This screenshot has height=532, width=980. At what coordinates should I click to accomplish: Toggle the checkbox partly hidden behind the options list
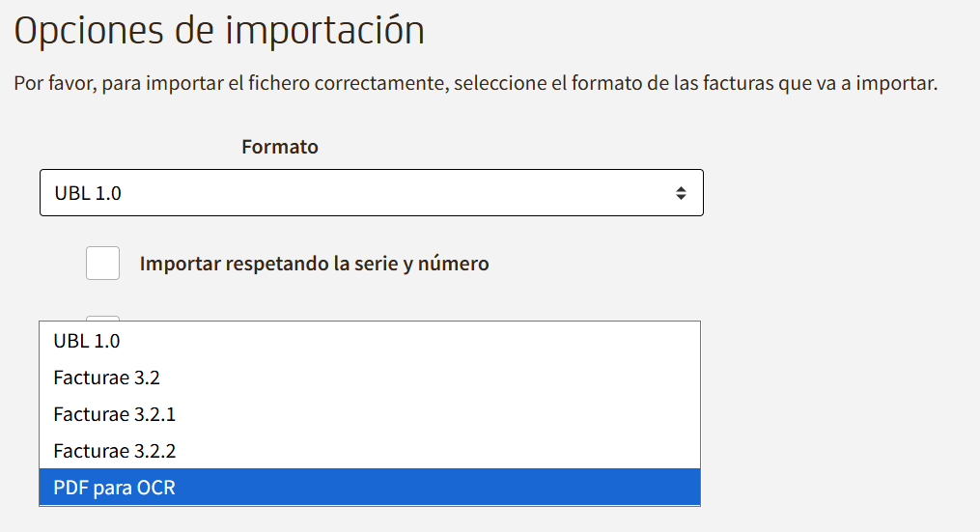pos(102,318)
